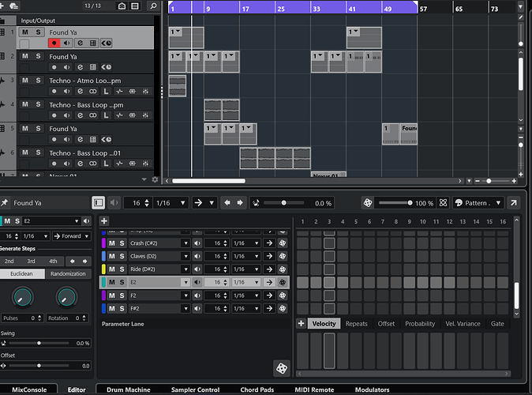Image resolution: width=532 pixels, height=395 pixels.
Task: Mute the Techno - Atmo Loop track
Action: [25, 81]
